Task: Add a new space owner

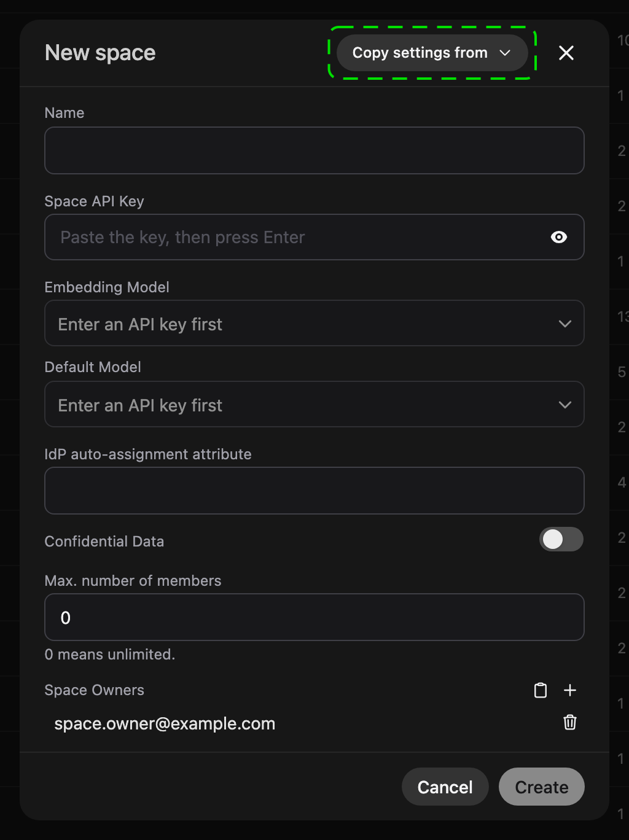Action: 570,690
